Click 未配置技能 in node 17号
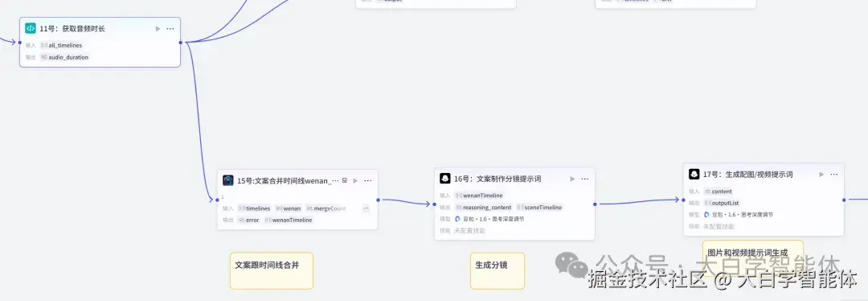 pos(719,226)
